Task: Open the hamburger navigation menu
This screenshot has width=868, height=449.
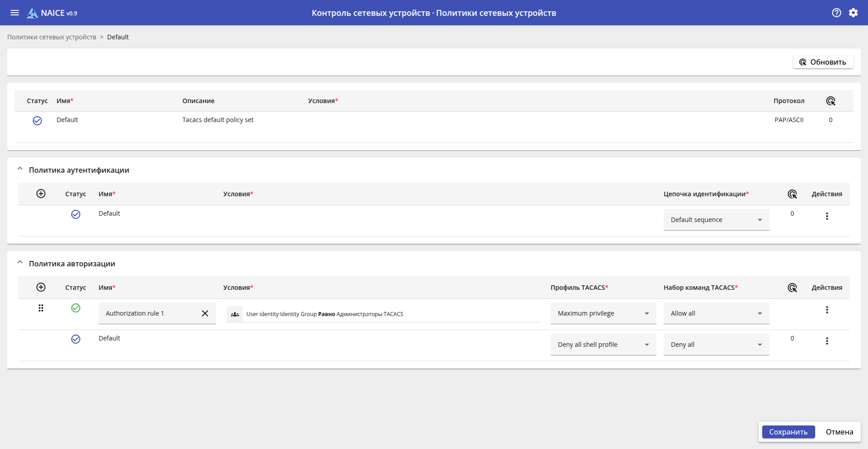Action: [x=14, y=13]
